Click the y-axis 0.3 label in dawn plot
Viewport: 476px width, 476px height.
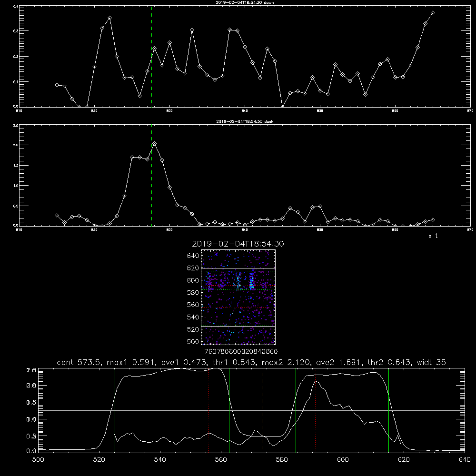coord(16,31)
